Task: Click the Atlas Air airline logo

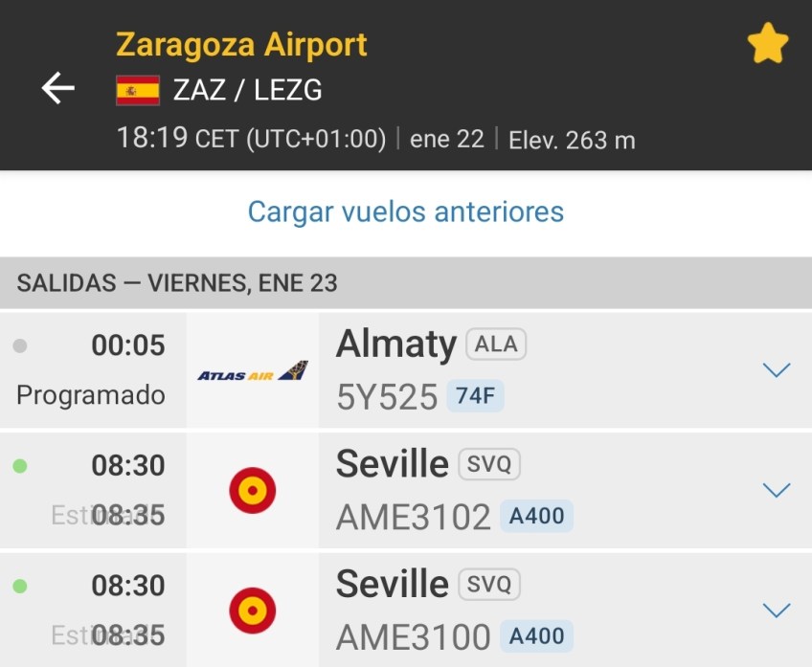Action: click(253, 371)
